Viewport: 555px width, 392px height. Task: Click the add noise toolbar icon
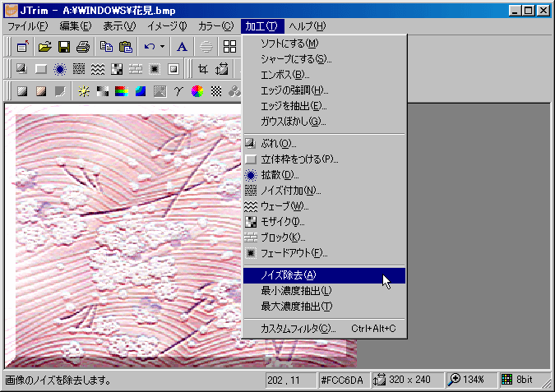[79, 69]
